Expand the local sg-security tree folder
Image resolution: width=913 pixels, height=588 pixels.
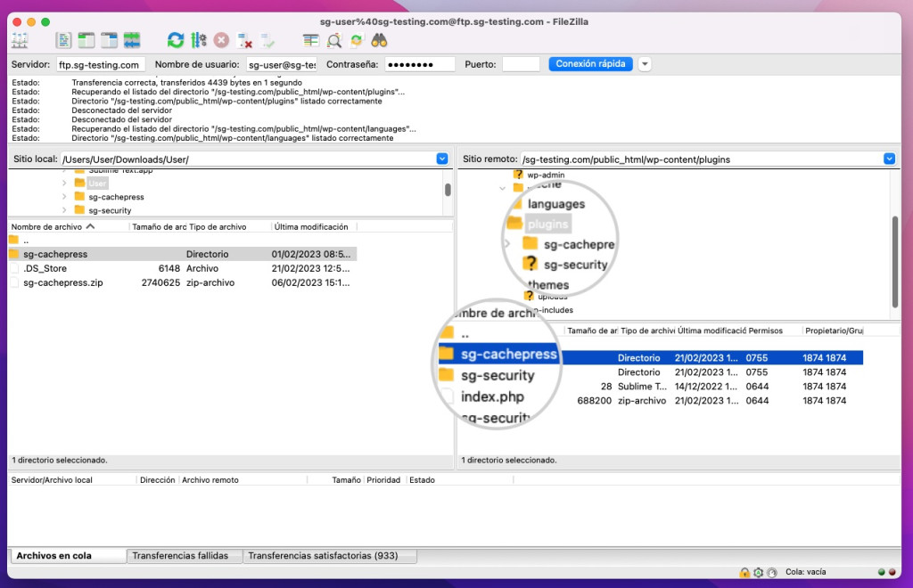[64, 210]
